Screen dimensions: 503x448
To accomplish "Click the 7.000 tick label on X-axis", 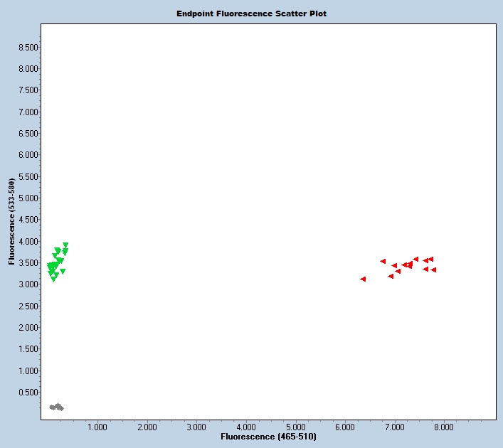I will [x=394, y=427].
